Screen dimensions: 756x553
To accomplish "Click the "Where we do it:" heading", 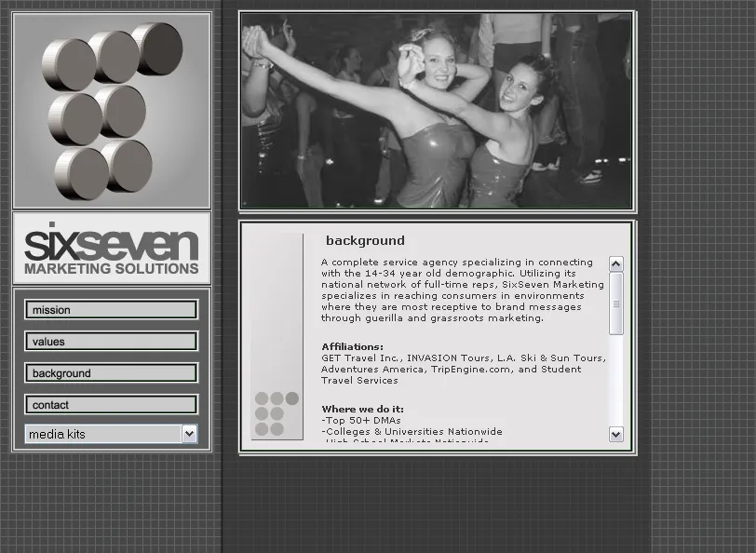I will tap(362, 409).
